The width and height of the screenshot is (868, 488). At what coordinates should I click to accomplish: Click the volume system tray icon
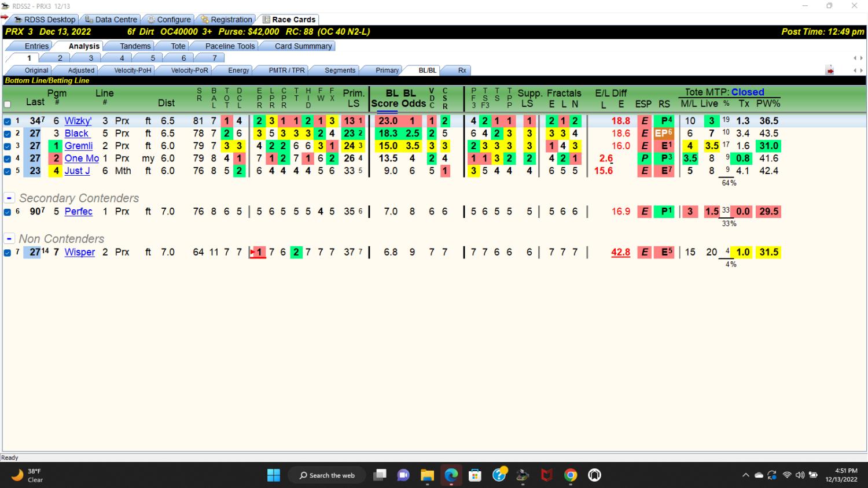pyautogui.click(x=800, y=475)
